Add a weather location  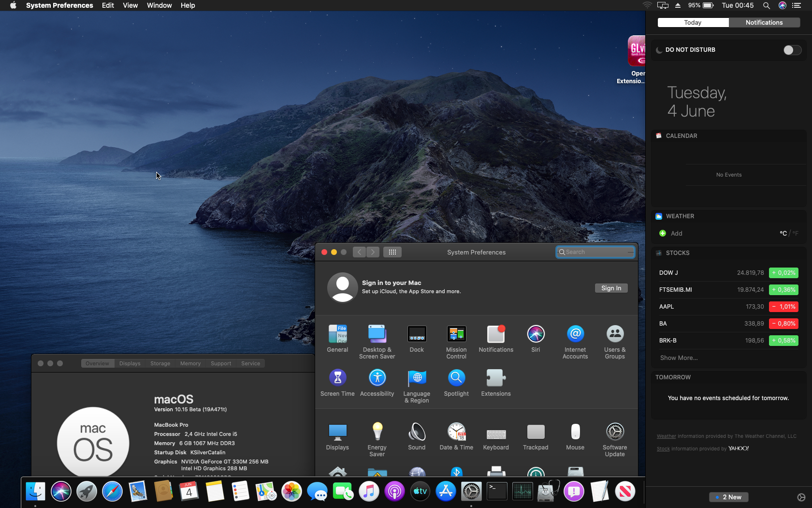(x=671, y=233)
